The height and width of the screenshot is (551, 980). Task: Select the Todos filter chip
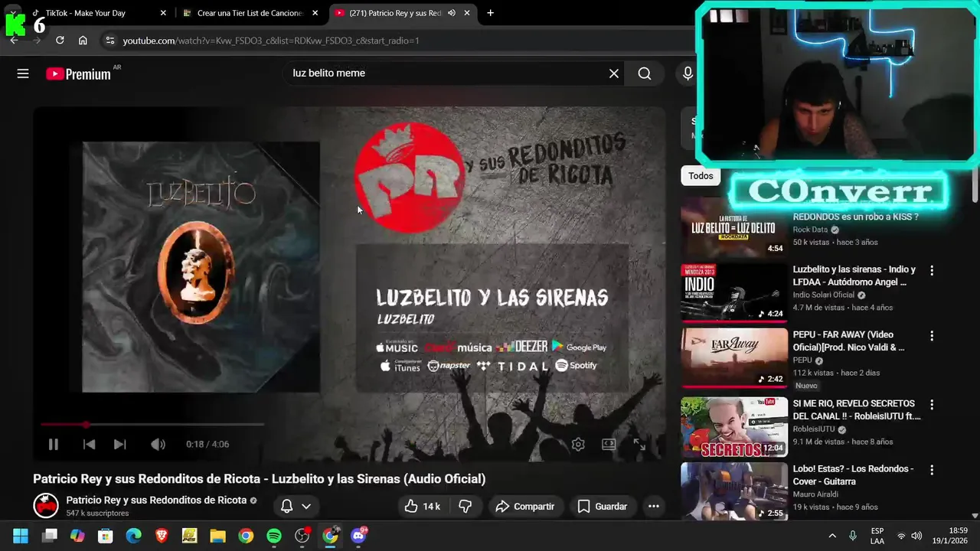tap(700, 176)
